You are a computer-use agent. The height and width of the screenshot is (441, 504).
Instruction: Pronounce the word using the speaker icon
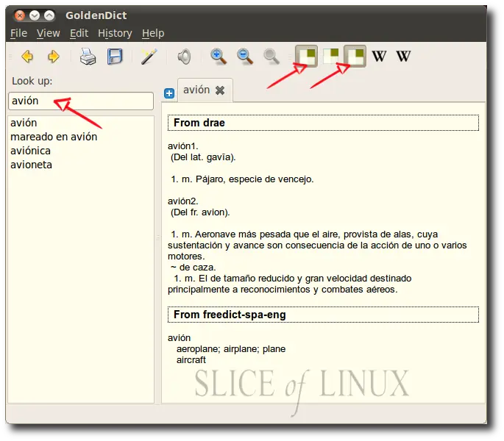[x=184, y=57]
